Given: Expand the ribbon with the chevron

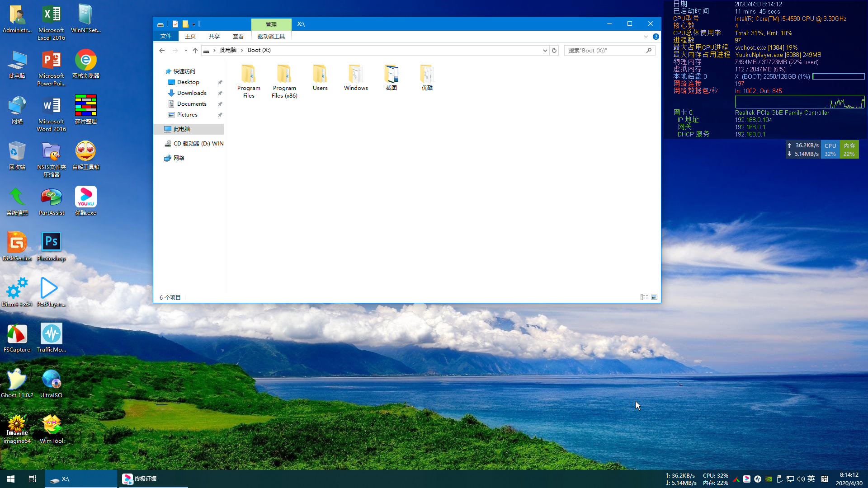Looking at the screenshot, I should click(x=646, y=37).
